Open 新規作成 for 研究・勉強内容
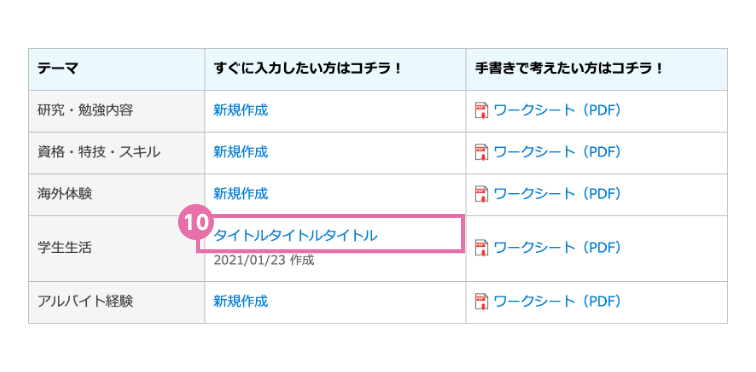Viewport: 756px width, 372px height. (x=241, y=110)
